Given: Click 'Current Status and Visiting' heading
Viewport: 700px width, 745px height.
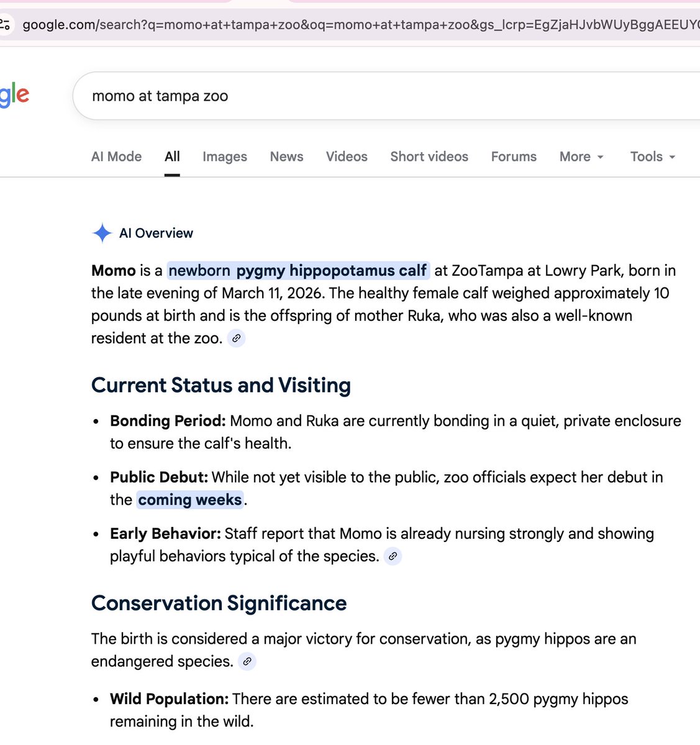Looking at the screenshot, I should pos(221,386).
